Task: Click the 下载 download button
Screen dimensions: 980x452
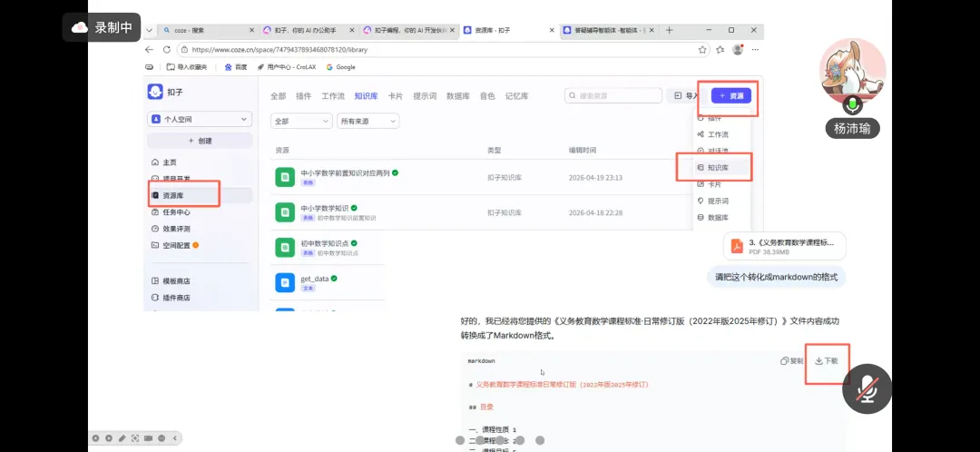Action: coord(827,360)
